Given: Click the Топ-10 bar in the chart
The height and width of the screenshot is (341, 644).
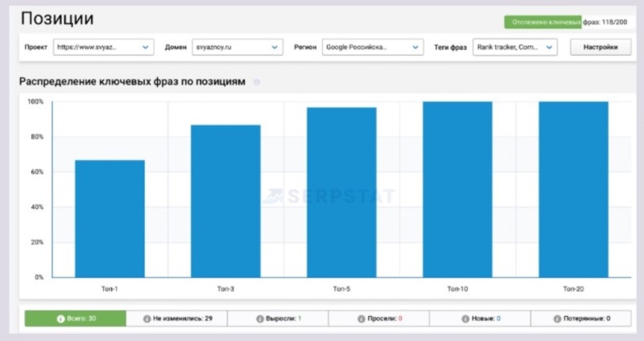Looking at the screenshot, I should click(457, 189).
